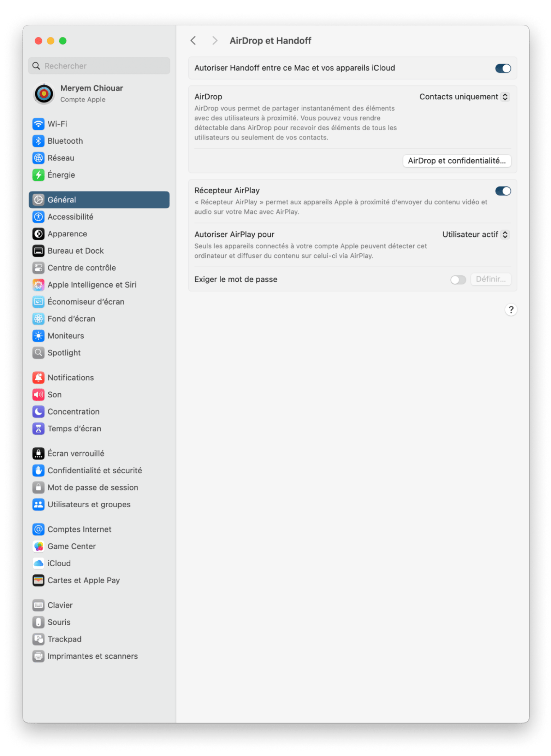Viewport: 551px width, 756px height.
Task: Click the Rechercher search field
Action: pyautogui.click(x=99, y=66)
